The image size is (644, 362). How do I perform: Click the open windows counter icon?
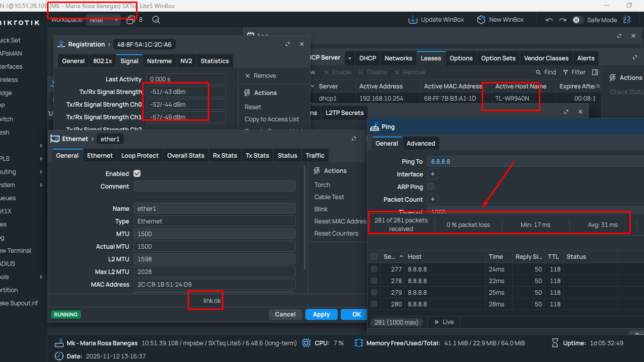[x=131, y=20]
